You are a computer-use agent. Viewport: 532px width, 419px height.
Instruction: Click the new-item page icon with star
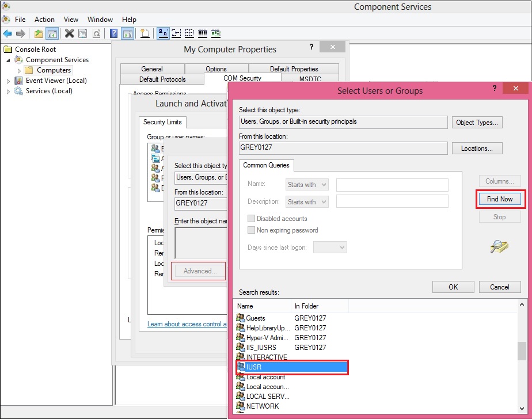click(x=145, y=33)
